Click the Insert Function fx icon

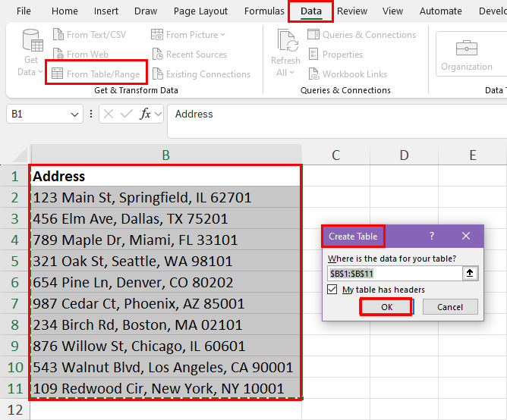pyautogui.click(x=145, y=114)
